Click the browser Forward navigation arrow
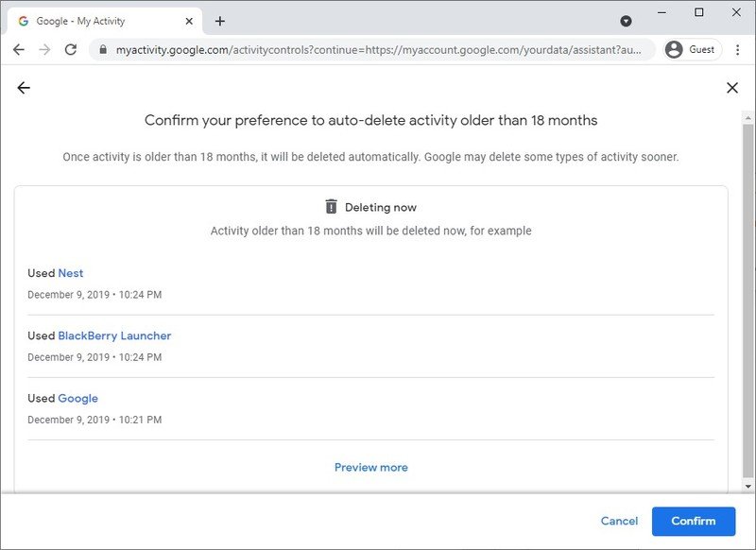 pyautogui.click(x=44, y=50)
